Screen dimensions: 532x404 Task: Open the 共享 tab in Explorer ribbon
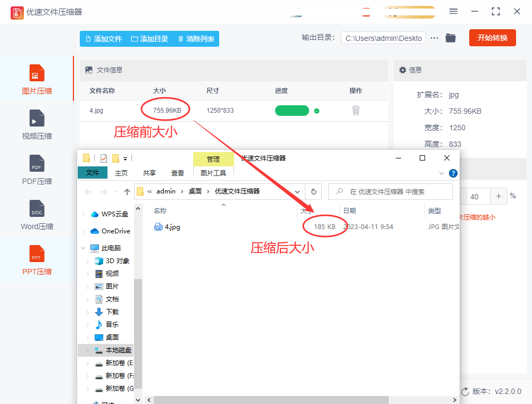coord(149,173)
